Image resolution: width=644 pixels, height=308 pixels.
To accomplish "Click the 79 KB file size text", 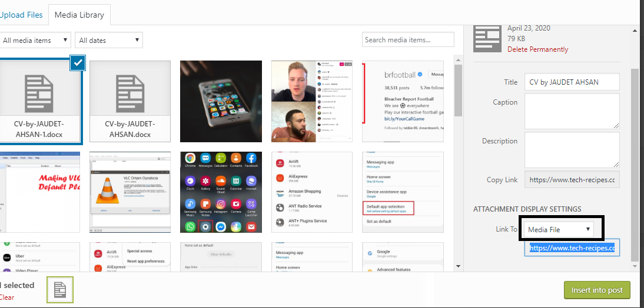I will [516, 39].
